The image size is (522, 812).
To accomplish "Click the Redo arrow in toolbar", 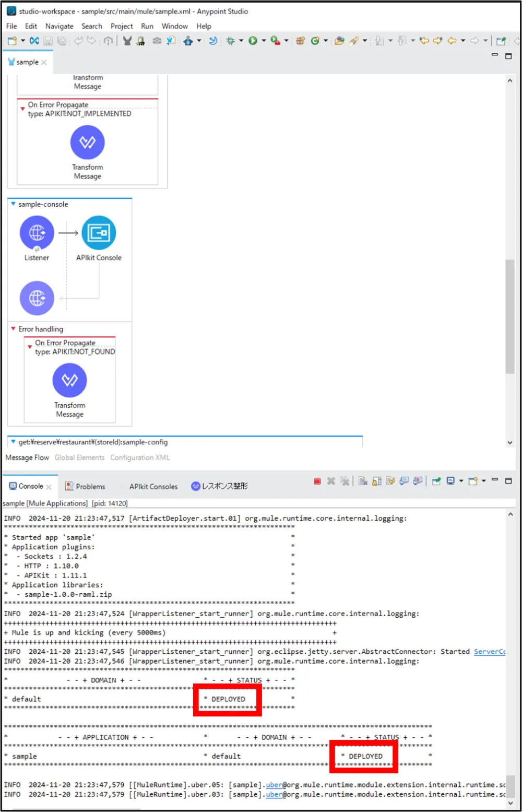I will click(x=91, y=41).
